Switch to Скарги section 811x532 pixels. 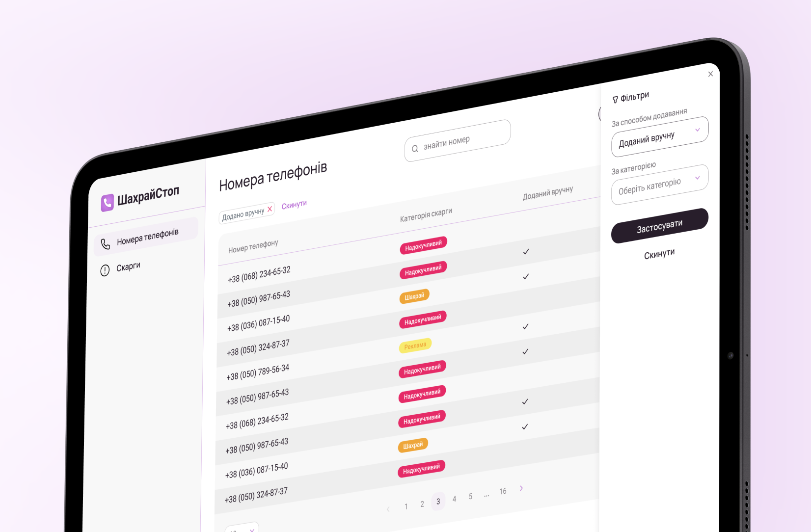[x=128, y=267]
